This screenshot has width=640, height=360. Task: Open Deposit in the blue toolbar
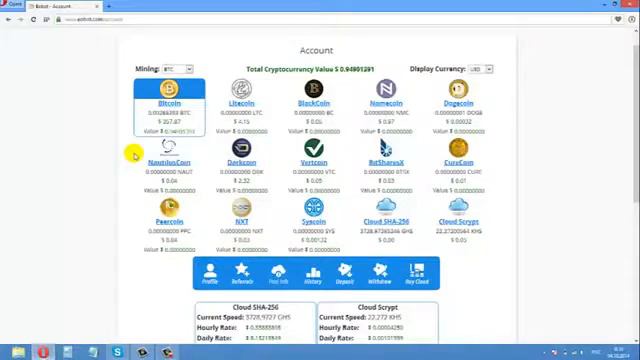[x=344, y=273]
